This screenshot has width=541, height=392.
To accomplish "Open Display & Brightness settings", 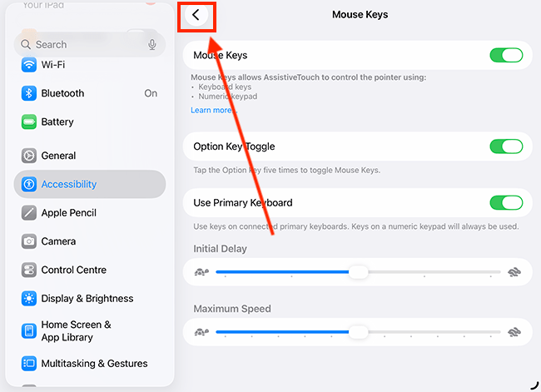I will tap(87, 299).
